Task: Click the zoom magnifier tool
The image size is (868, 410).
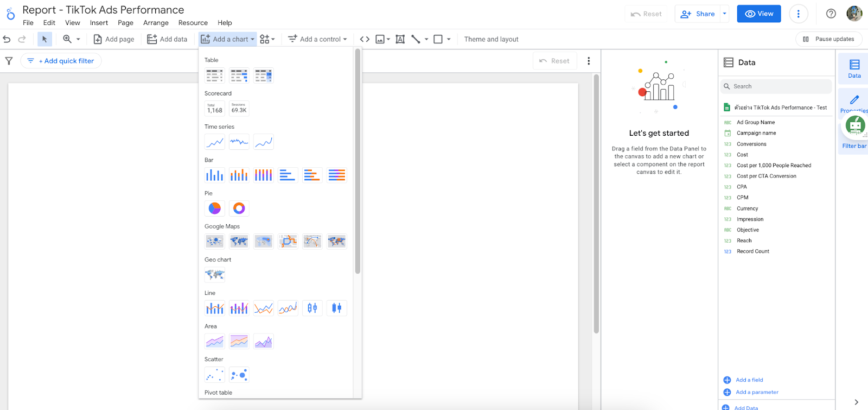Action: coord(67,39)
